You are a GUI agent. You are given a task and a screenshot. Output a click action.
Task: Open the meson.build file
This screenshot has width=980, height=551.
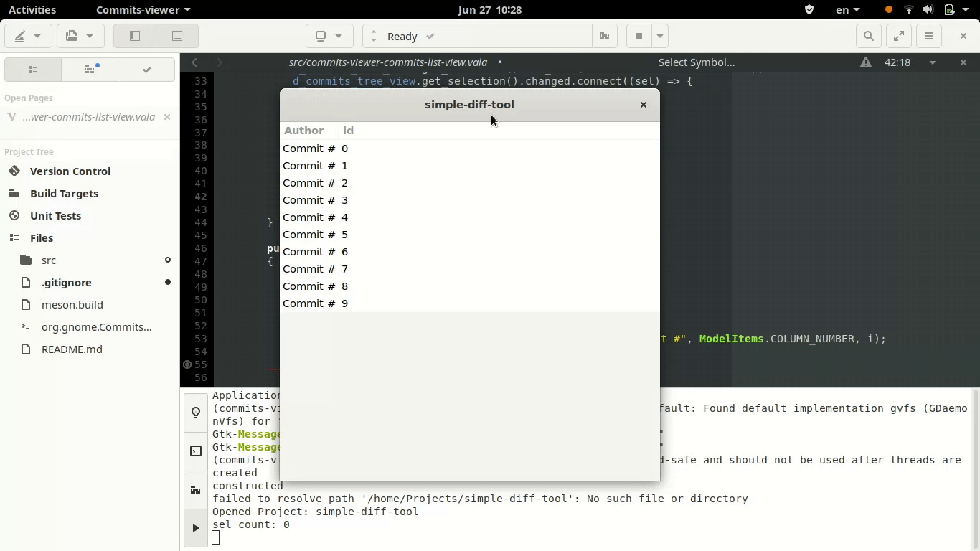(72, 305)
